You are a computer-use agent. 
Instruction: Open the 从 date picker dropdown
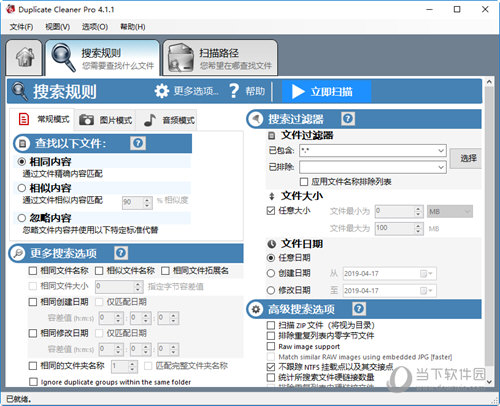(427, 274)
